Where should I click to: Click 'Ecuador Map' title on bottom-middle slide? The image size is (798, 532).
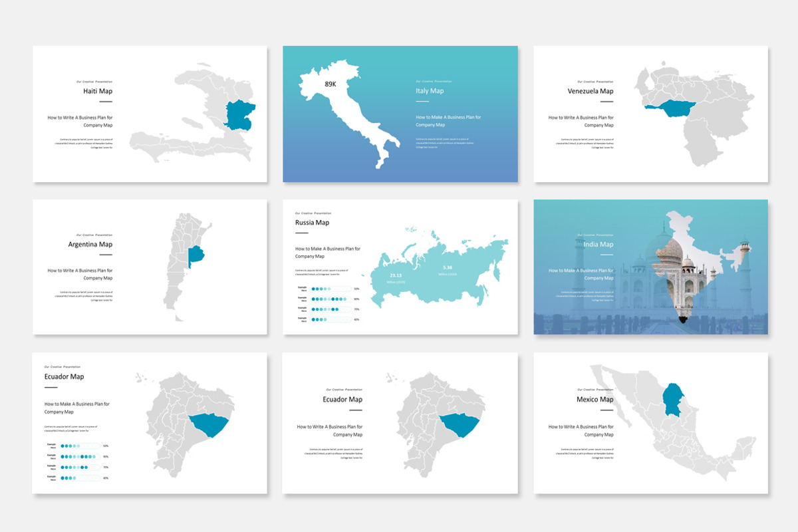point(342,400)
